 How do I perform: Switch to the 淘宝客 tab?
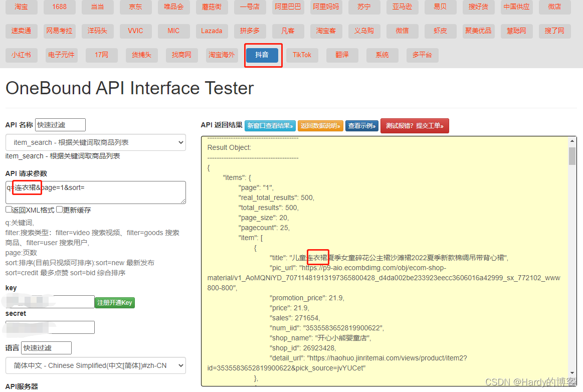coord(326,31)
